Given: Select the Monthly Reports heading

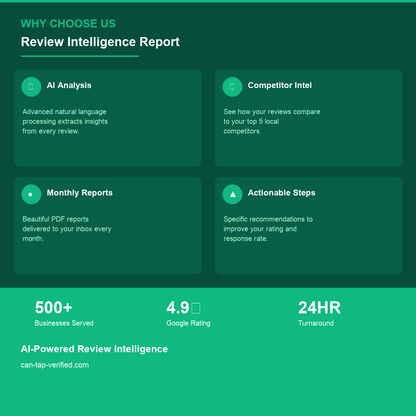Looking at the screenshot, I should [80, 193].
